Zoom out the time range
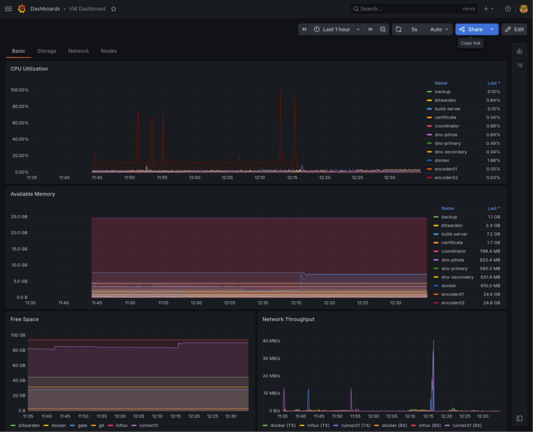Screen dimensions: 533x432 382,29
